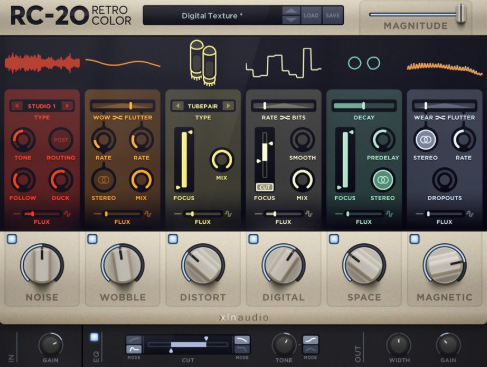487x367 pixels.
Task: Select the upper Tone mode shelf icon
Action: pyautogui.click(x=311, y=340)
